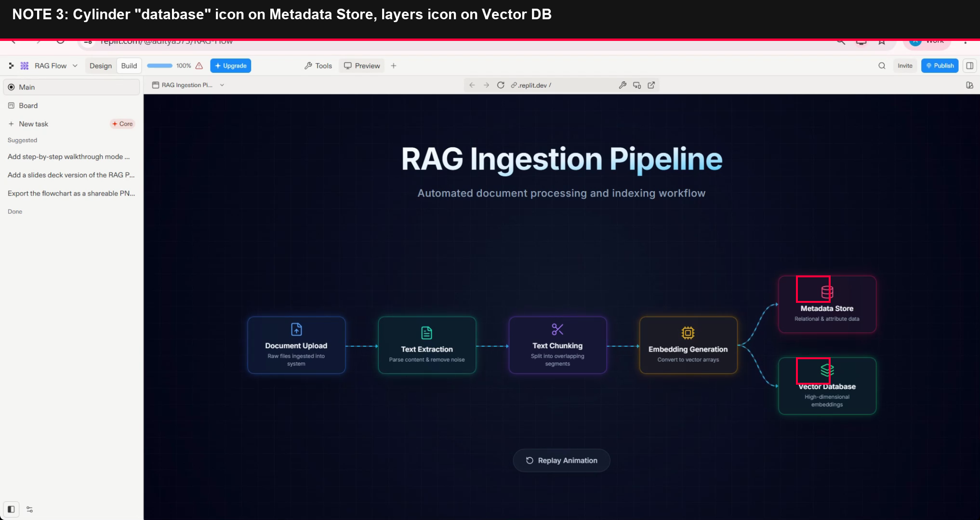
Task: Click the database cylinder icon on Metadata Store
Action: (x=827, y=292)
